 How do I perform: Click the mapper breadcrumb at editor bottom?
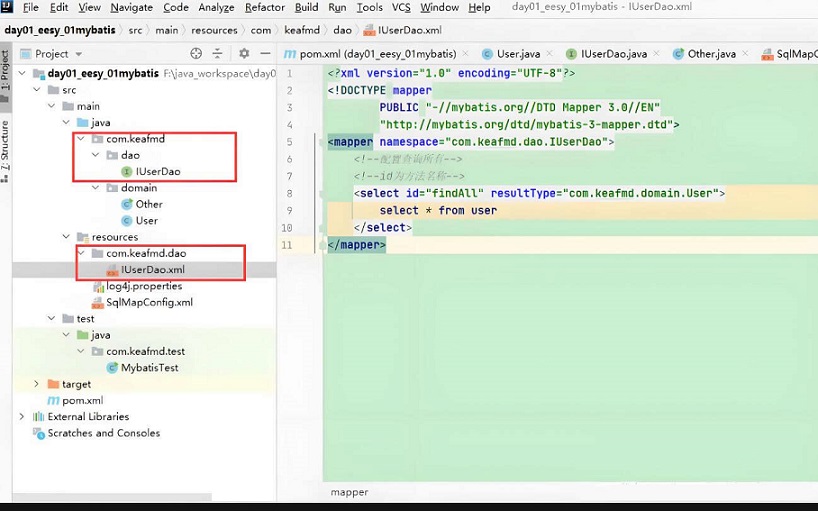pos(349,492)
